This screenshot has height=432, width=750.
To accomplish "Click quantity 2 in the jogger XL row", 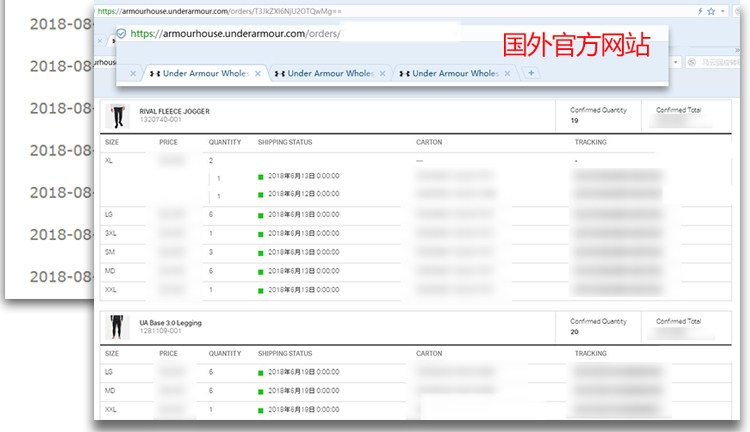I will point(211,161).
